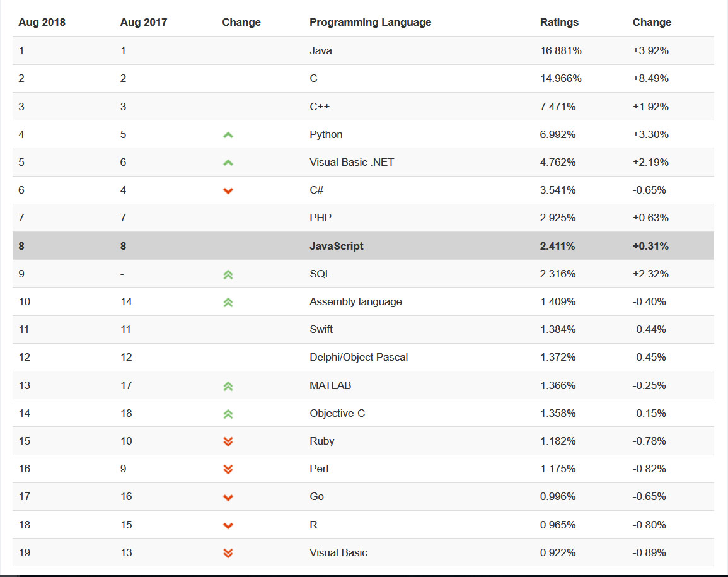Click the red down arrow for C#

228,190
